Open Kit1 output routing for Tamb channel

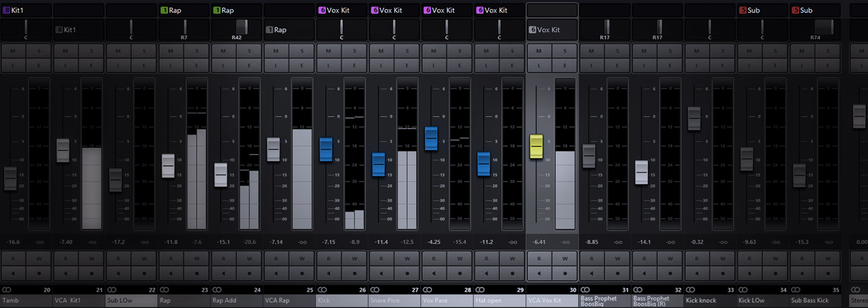pyautogui.click(x=26, y=10)
